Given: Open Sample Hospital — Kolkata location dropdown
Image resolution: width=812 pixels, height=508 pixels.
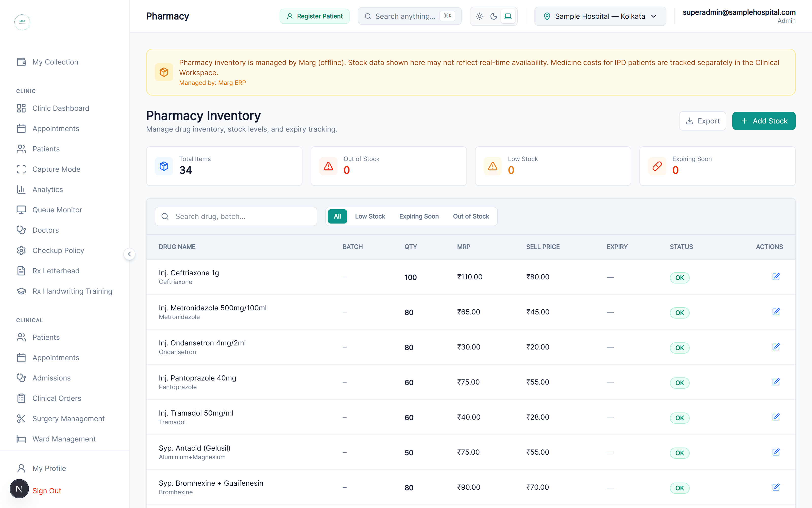Looking at the screenshot, I should (x=600, y=16).
